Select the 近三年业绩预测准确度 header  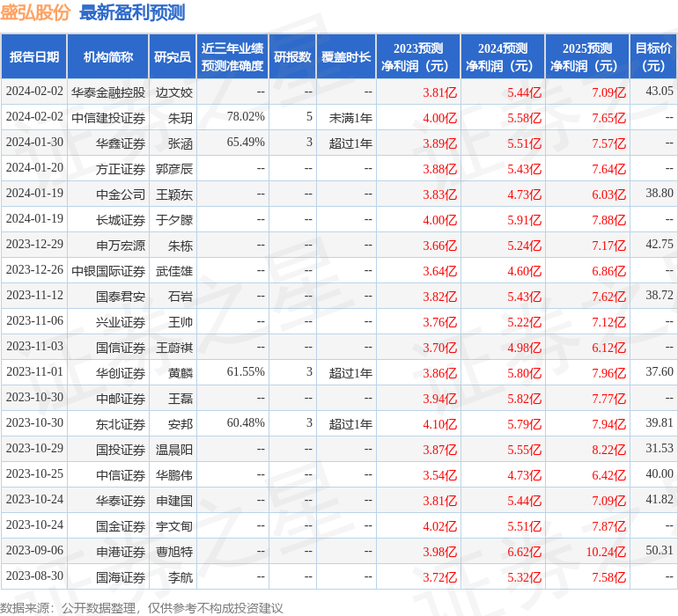point(232,56)
